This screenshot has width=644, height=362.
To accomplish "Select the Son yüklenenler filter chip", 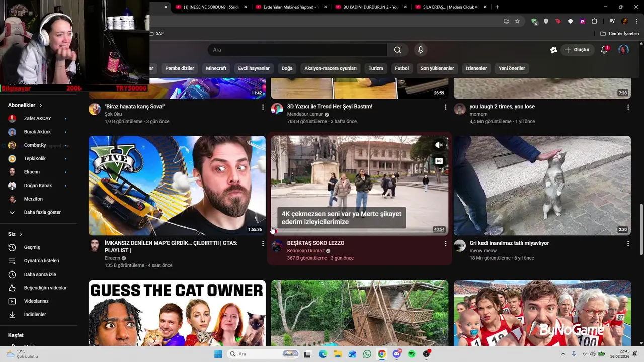I will (x=437, y=68).
